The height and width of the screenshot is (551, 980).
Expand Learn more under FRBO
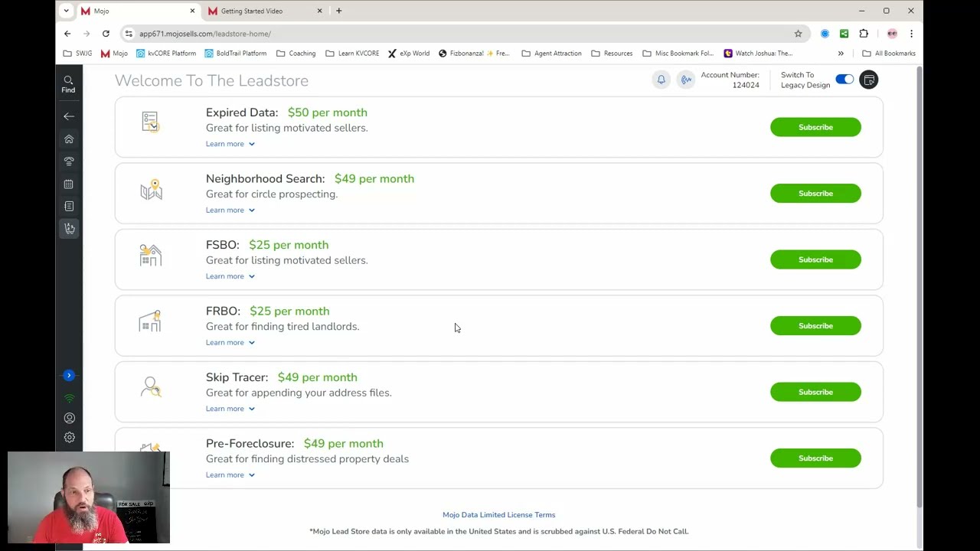(x=230, y=342)
